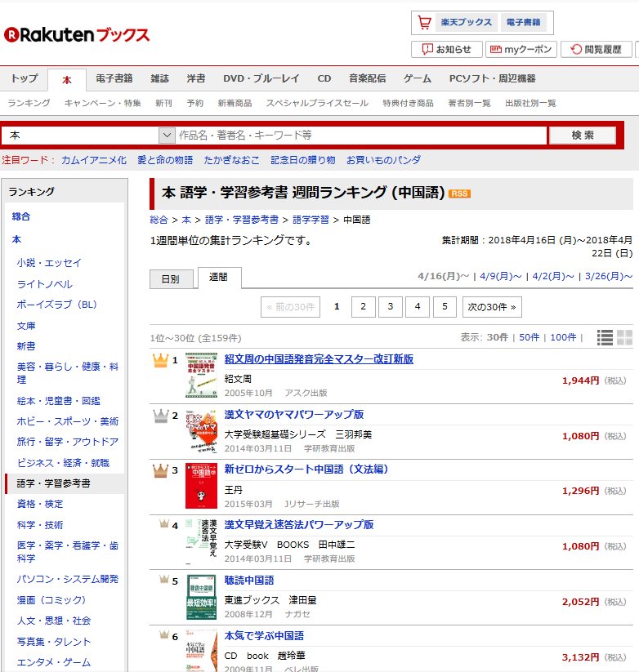Open 資格・検定 sidebar category
639x672 pixels.
(x=40, y=504)
